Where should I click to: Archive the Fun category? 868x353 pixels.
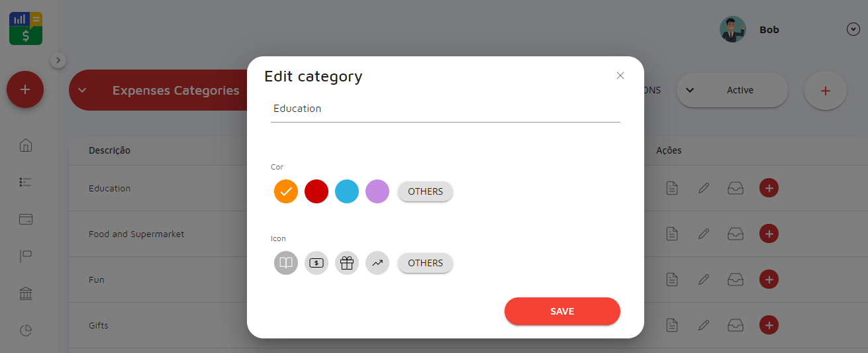coord(735,279)
